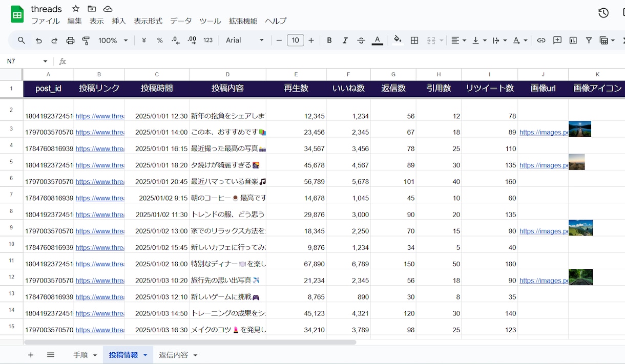
Task: Open vertical align dropdown
Action: click(480, 40)
